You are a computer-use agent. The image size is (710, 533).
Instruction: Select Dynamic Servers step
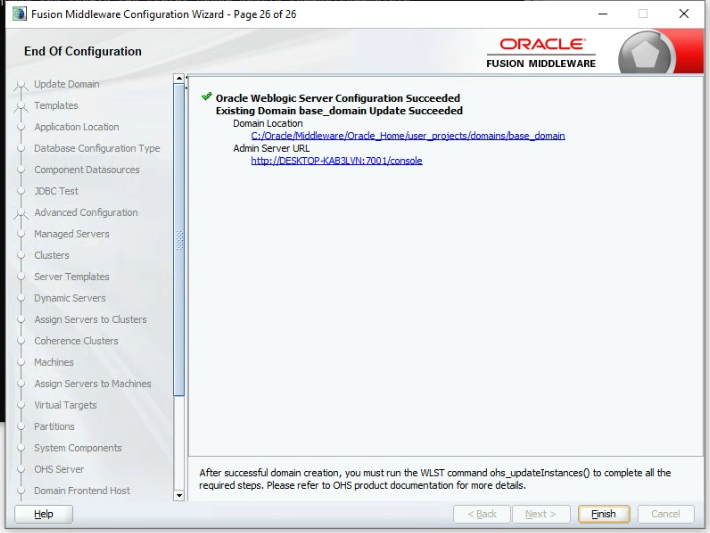70,298
